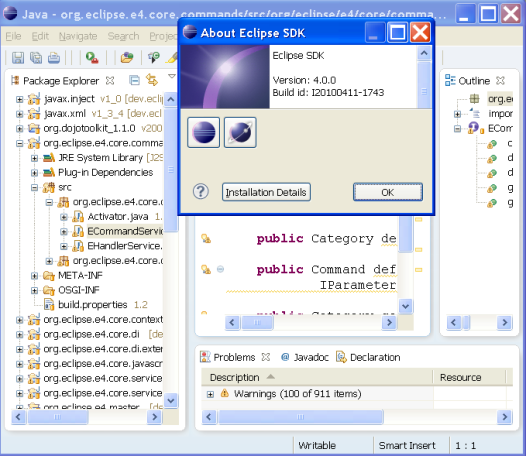Click the Eclipse feature icon in About dialog
The width and height of the screenshot is (526, 456).
(204, 133)
